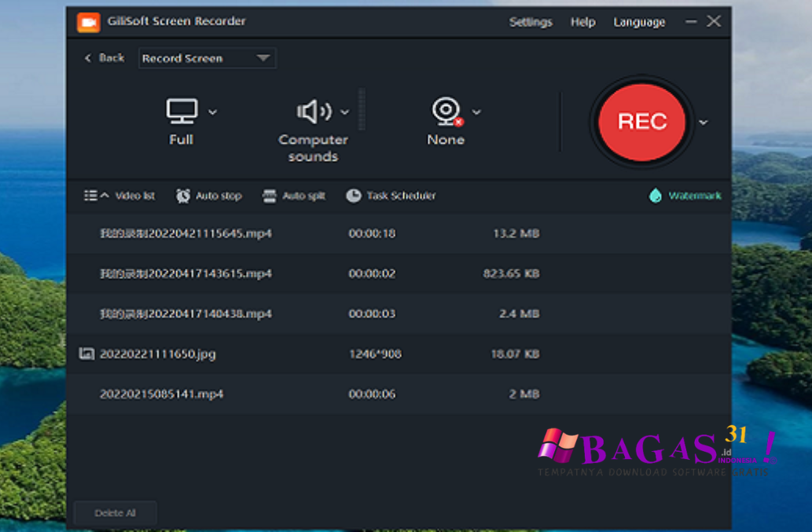Click the 1246*908 resolution value

tap(376, 354)
